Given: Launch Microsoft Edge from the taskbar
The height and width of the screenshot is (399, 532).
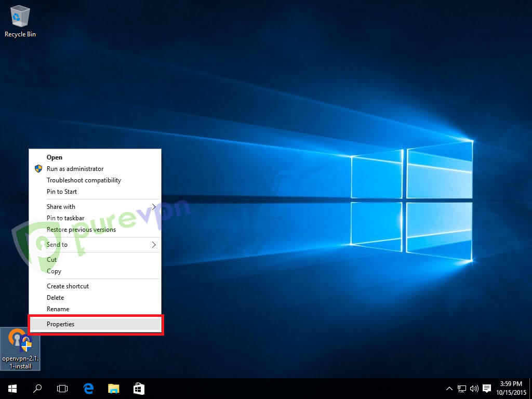Looking at the screenshot, I should [x=88, y=389].
